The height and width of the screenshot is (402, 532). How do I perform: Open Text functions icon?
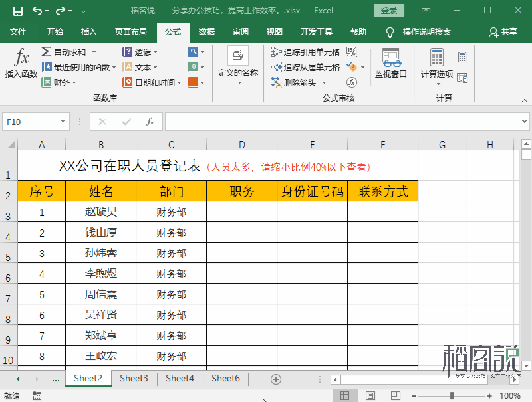tap(127, 67)
